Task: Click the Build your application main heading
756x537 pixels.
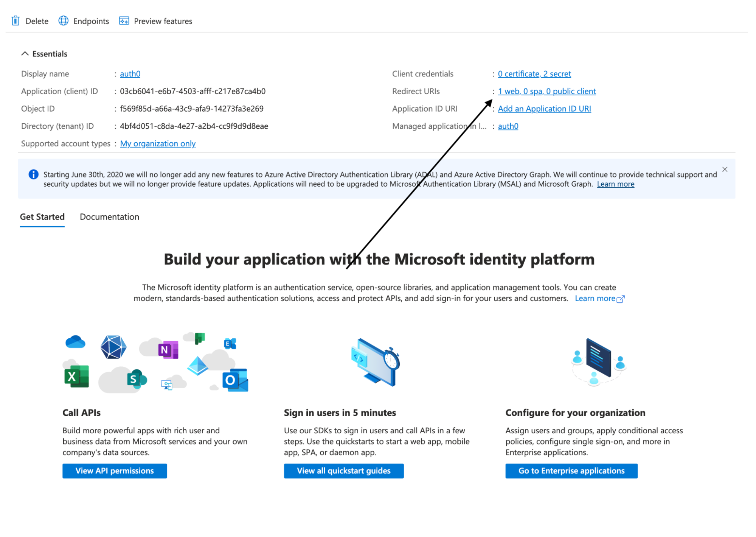Action: pyautogui.click(x=379, y=260)
